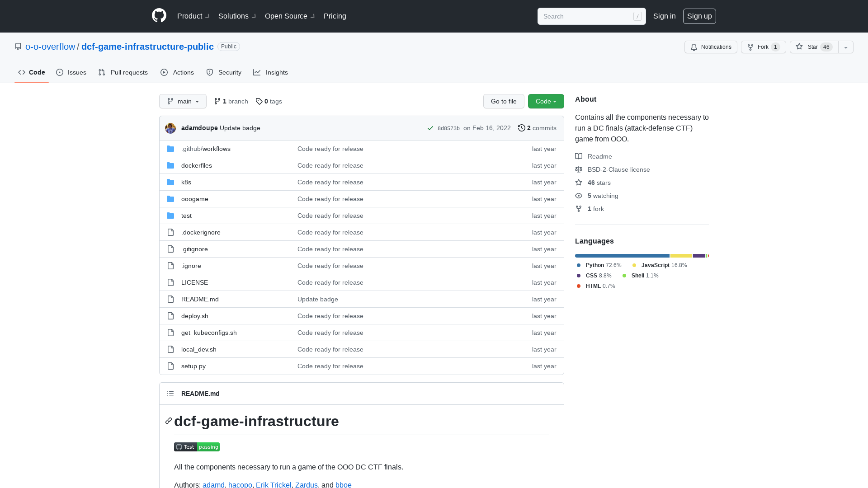Click the file icon for LICENSE
Screen dimensions: 868x488
(170, 282)
